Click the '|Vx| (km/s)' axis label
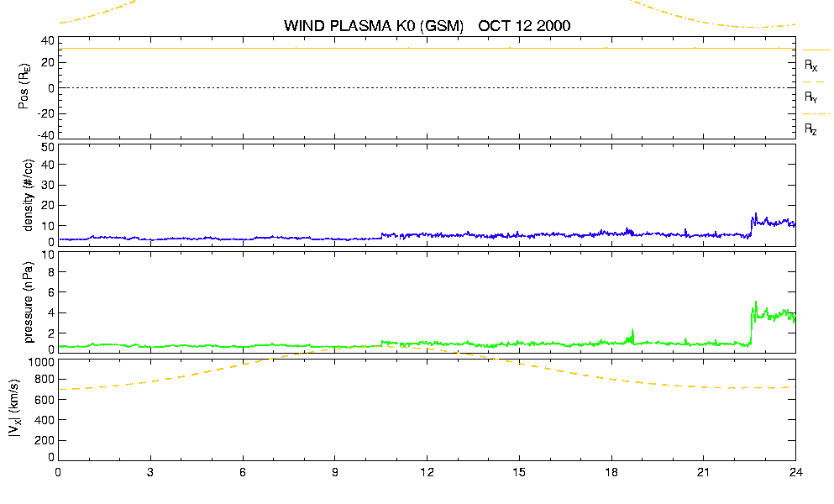The width and height of the screenshot is (834, 504). [14, 408]
